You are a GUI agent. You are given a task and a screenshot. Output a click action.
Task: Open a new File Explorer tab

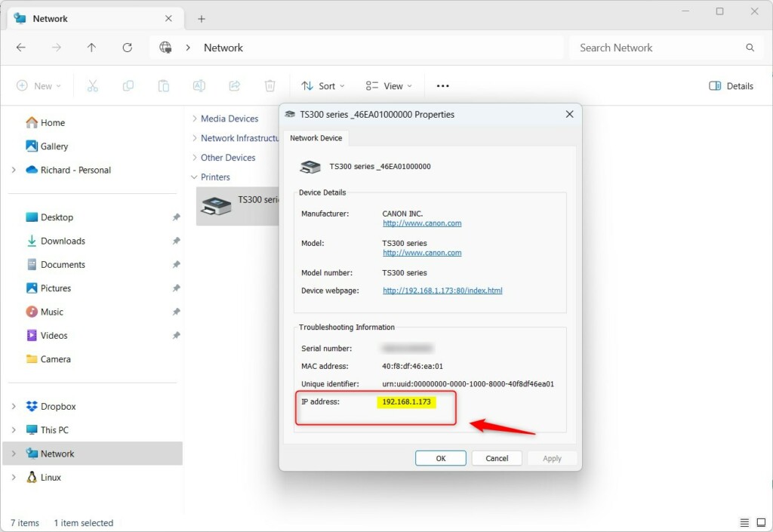click(201, 18)
